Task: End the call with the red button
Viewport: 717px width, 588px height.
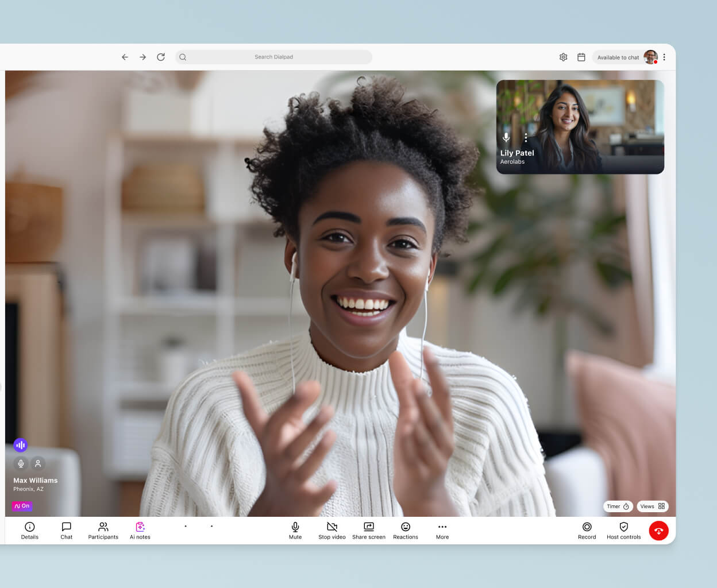Action: point(658,530)
